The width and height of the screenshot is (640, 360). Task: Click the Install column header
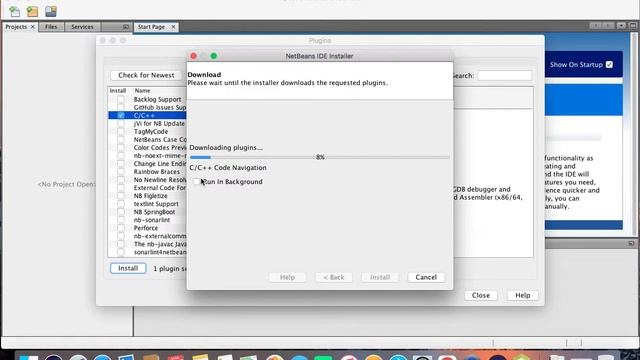(x=118, y=91)
